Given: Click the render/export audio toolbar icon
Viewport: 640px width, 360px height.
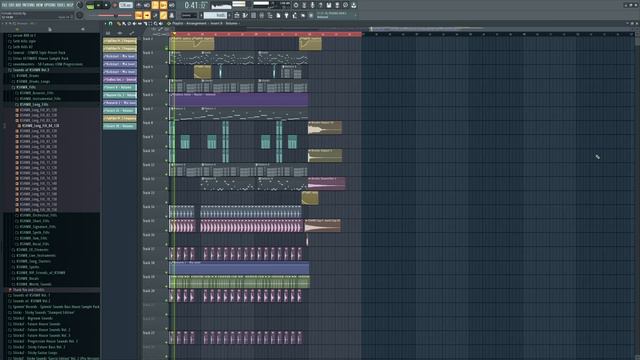Looking at the screenshot, I should pyautogui.click(x=337, y=5).
